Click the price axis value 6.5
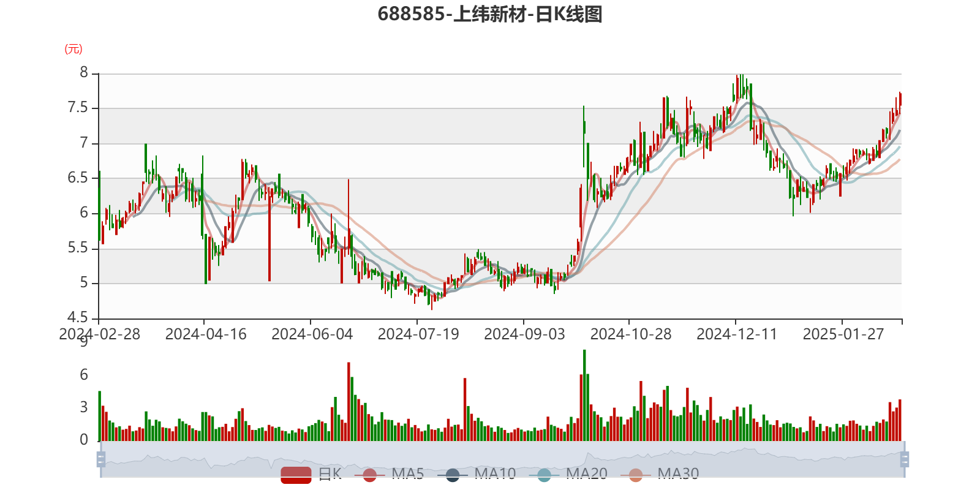Viewport: 980px width, 490px height. click(x=78, y=178)
